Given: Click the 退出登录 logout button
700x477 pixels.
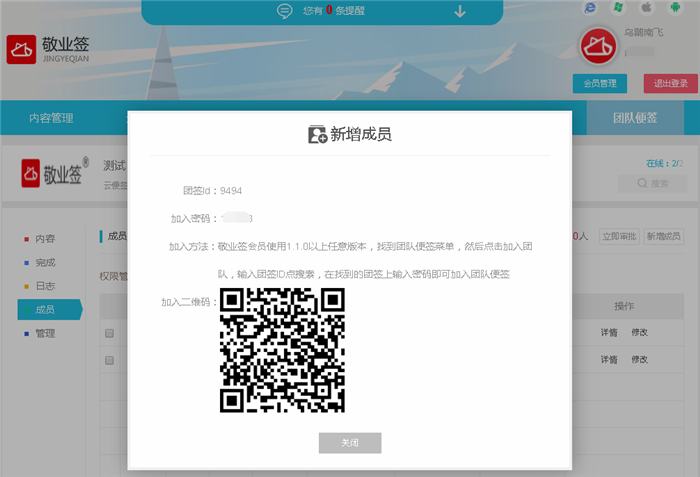Looking at the screenshot, I should coord(670,84).
